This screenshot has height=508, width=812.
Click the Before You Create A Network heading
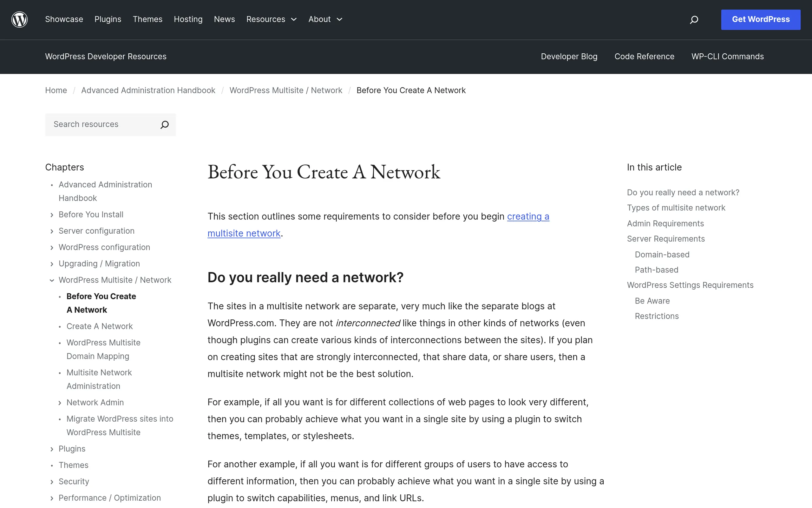324,172
